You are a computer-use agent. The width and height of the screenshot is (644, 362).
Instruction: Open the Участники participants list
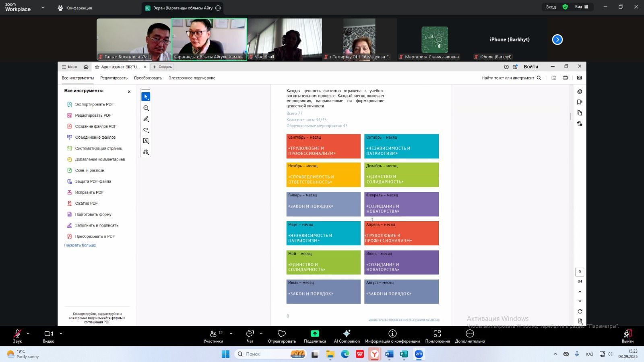click(213, 336)
